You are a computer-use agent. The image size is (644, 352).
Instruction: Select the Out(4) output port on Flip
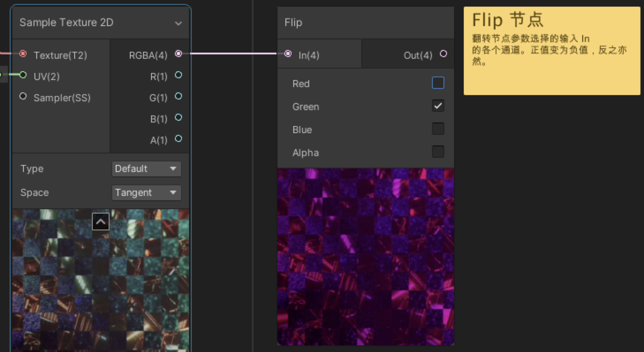click(443, 54)
